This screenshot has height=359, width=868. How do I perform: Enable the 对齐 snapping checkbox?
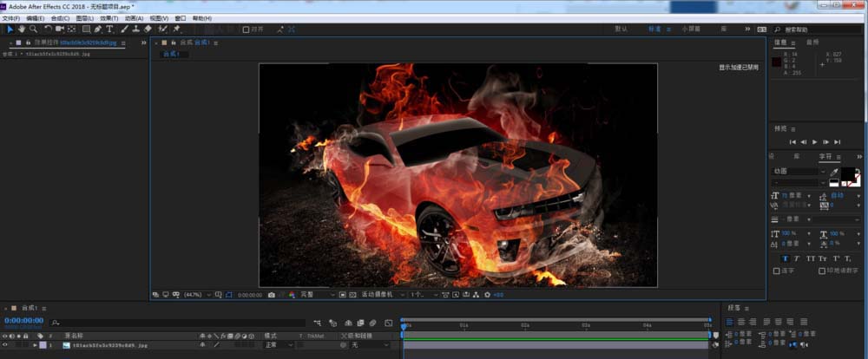point(246,29)
